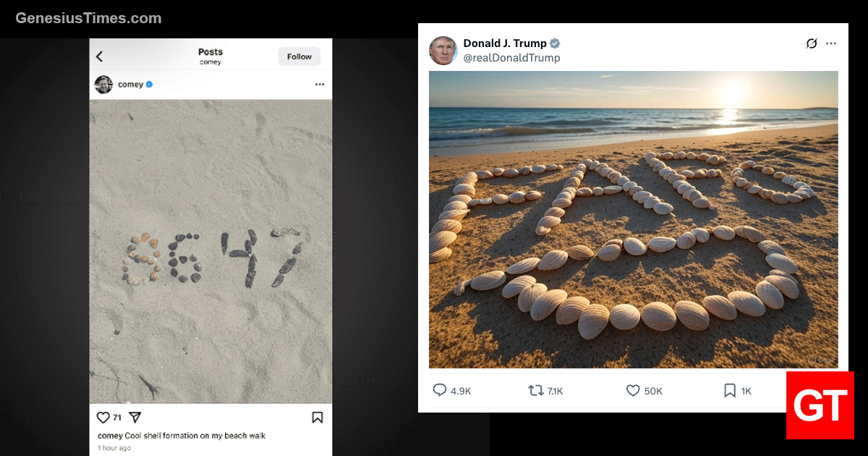The height and width of the screenshot is (456, 868).
Task: Click the red GT logo badge
Action: (820, 405)
